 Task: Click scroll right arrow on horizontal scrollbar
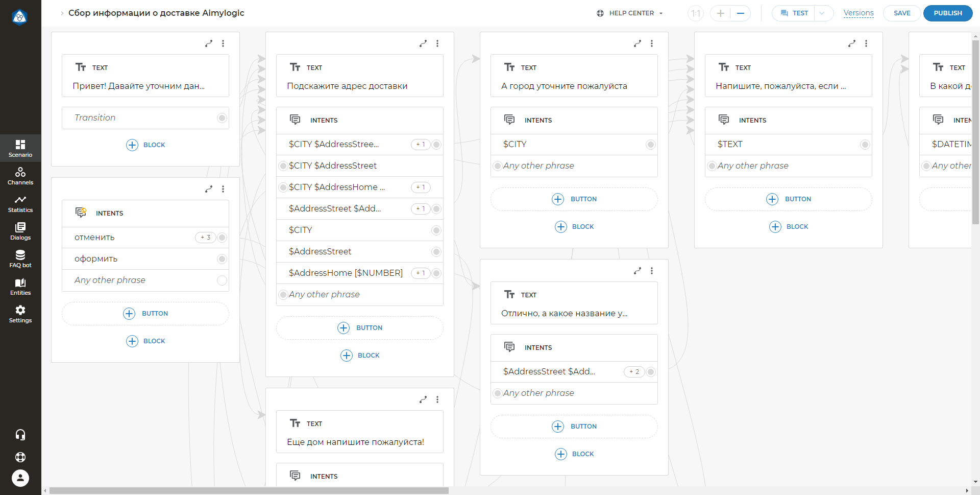(x=967, y=491)
